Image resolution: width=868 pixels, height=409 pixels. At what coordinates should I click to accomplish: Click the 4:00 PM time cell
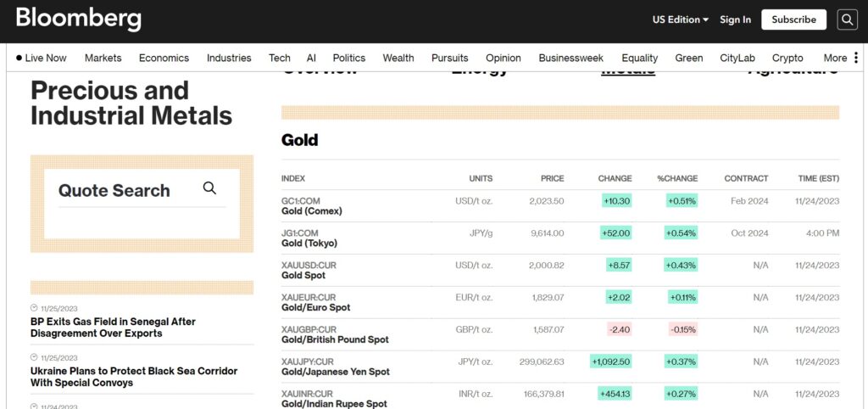click(822, 233)
